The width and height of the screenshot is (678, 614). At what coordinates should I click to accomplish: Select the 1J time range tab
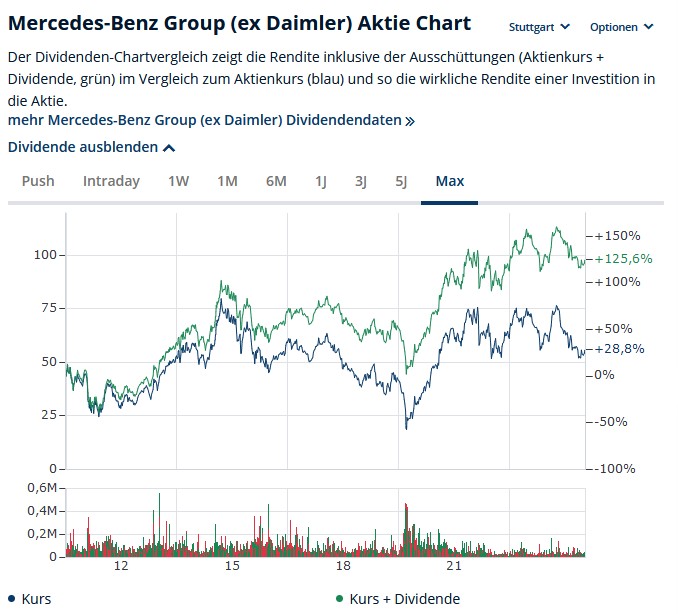coord(321,181)
